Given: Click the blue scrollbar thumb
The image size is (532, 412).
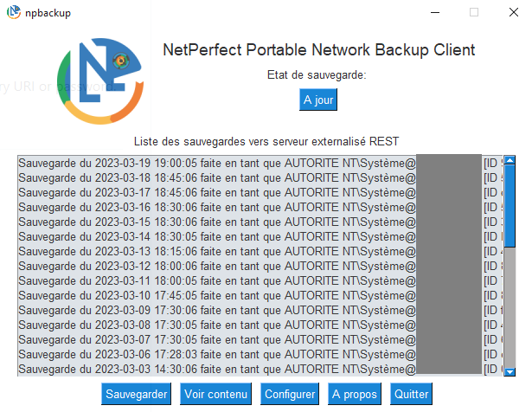Looking at the screenshot, I should [510, 206].
